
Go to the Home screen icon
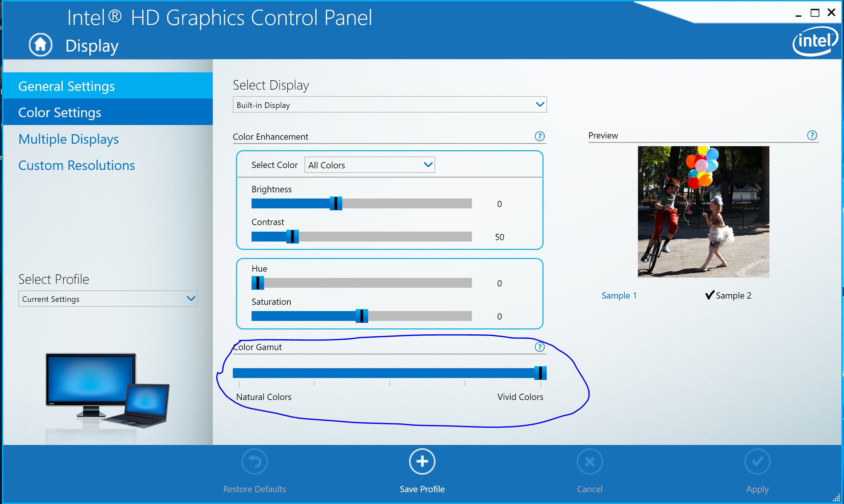40,45
